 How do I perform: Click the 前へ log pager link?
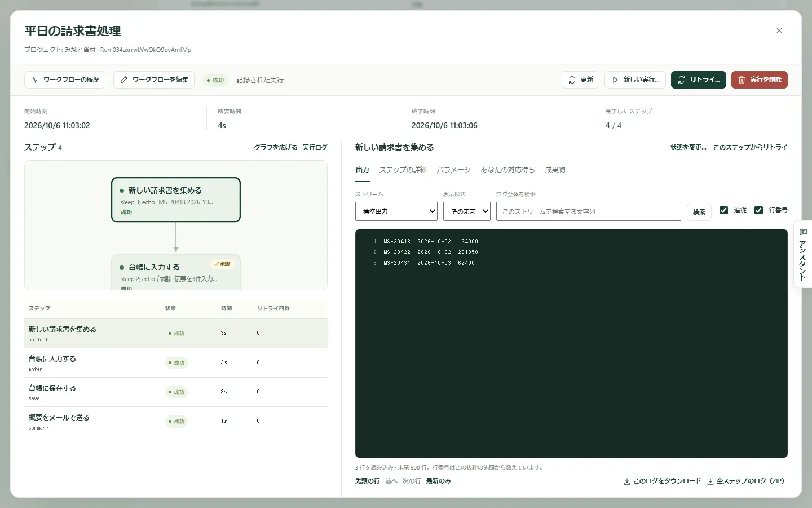point(391,481)
